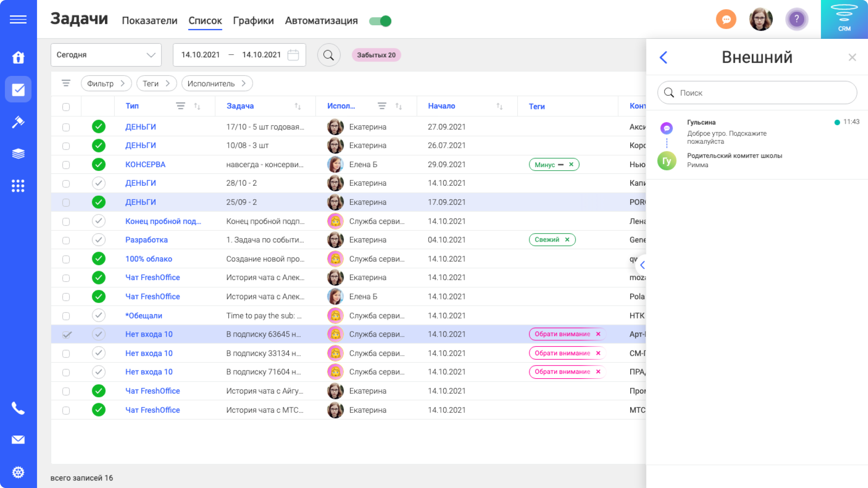
Task: Toggle the switch next to Автоматизация
Action: 380,21
